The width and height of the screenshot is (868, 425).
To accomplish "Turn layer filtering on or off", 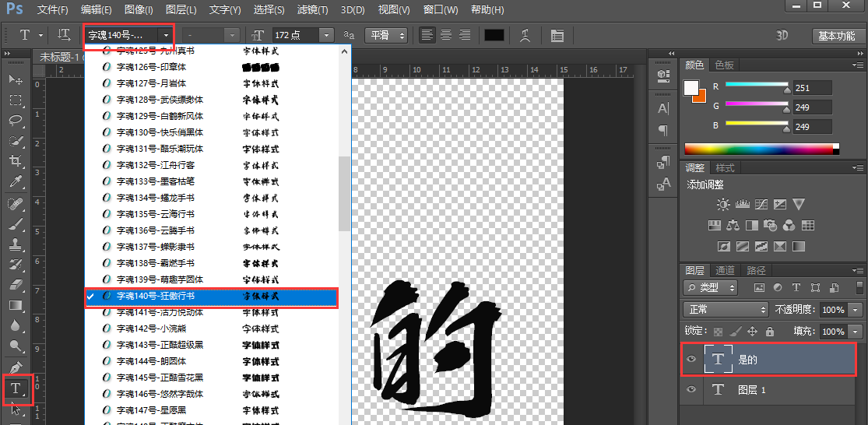I will pos(859,286).
